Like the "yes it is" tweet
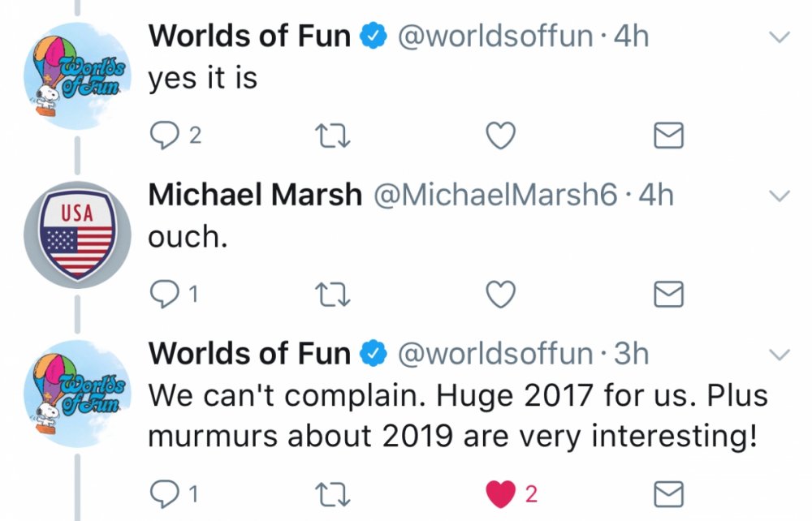 tap(500, 136)
